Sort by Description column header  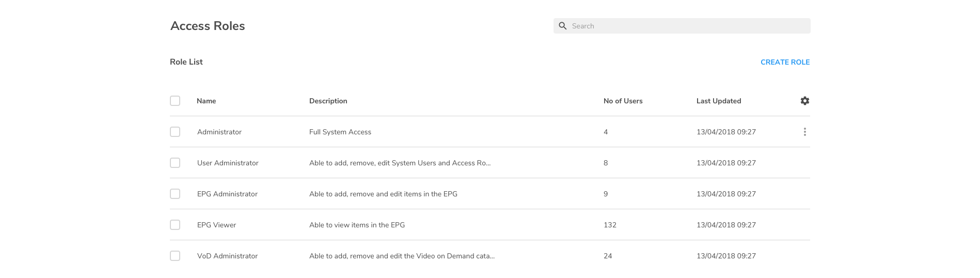pos(328,101)
